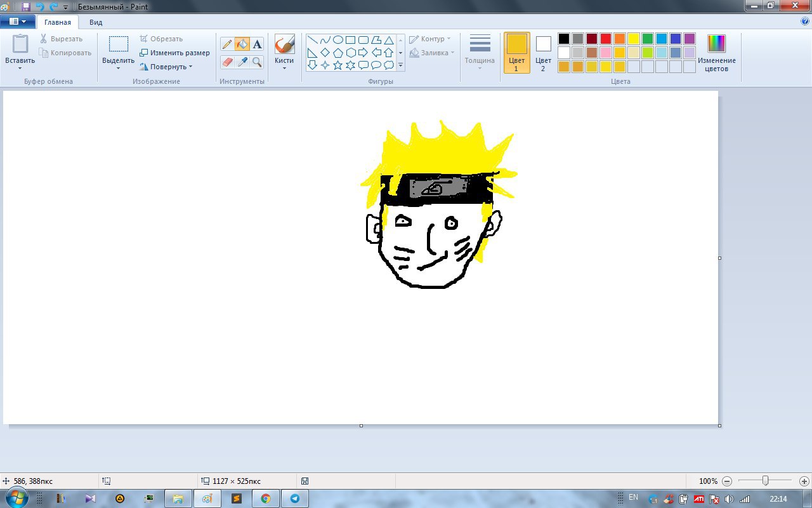The height and width of the screenshot is (508, 812).
Task: Activate Цвет 1 color selector
Action: click(516, 53)
